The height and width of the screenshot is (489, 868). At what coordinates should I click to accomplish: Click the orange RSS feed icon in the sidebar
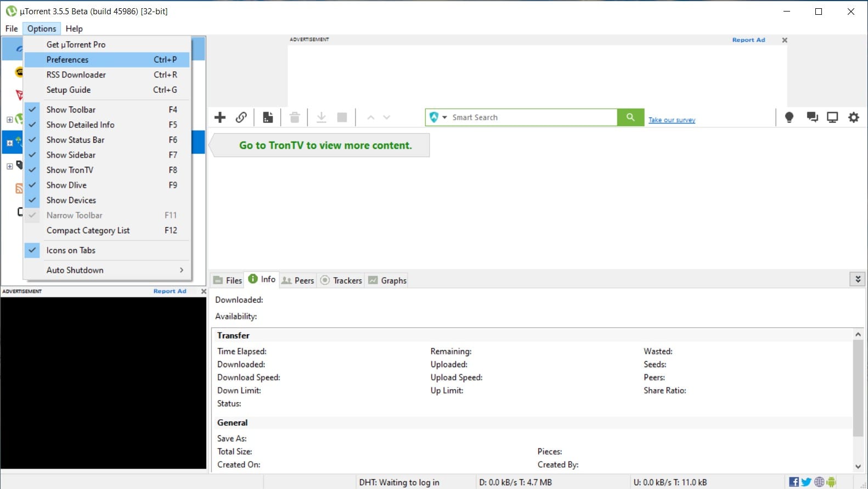pos(19,188)
